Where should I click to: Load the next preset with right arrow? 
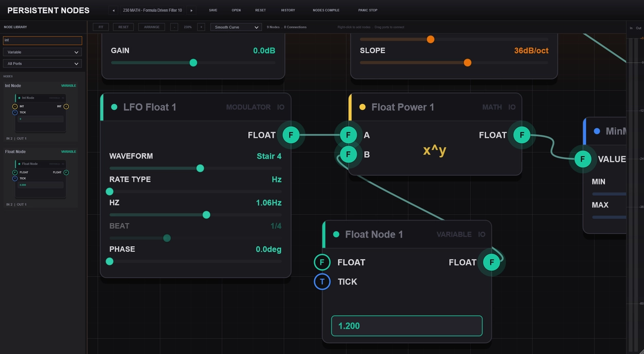[x=191, y=10]
